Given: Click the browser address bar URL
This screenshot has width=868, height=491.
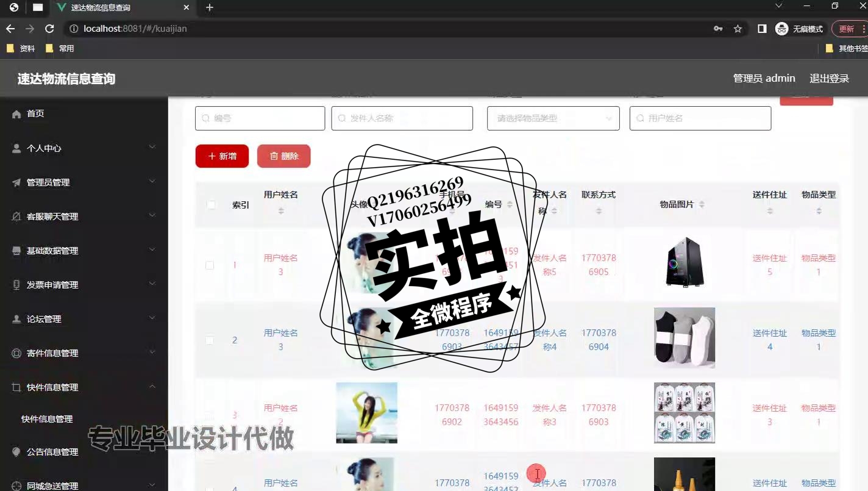Looking at the screenshot, I should 135,29.
